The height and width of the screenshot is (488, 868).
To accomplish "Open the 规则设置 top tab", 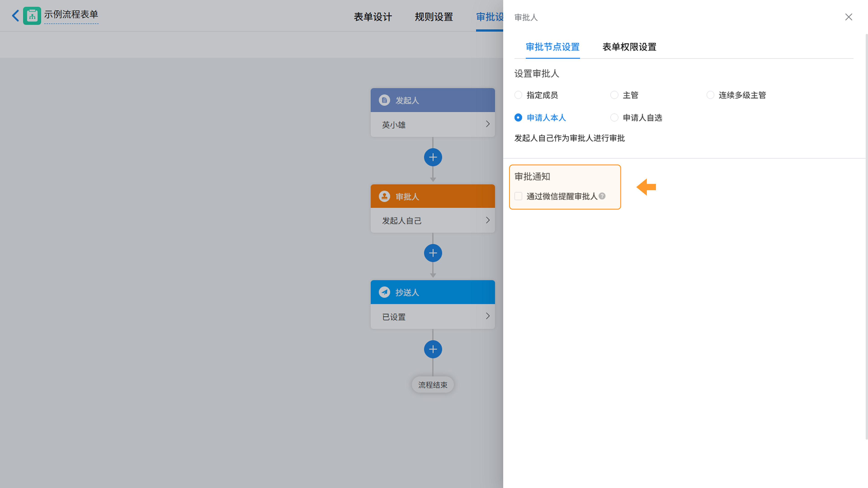I will point(434,17).
